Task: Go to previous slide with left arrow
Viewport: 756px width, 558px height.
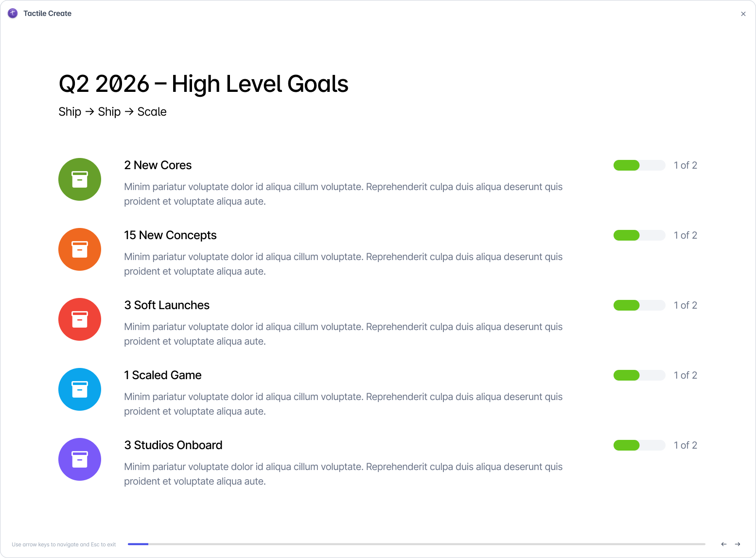Action: [724, 544]
